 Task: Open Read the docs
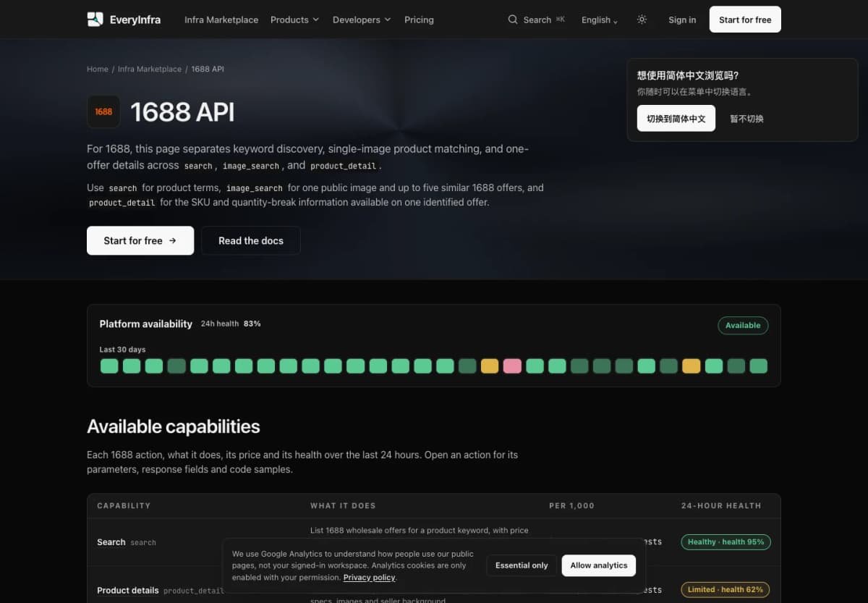tap(251, 240)
